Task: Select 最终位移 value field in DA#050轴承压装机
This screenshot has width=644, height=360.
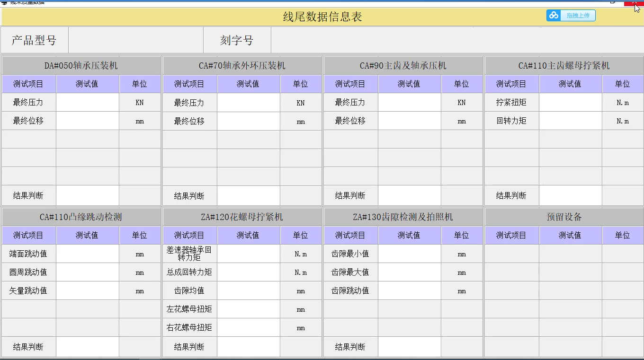Action: (88, 121)
